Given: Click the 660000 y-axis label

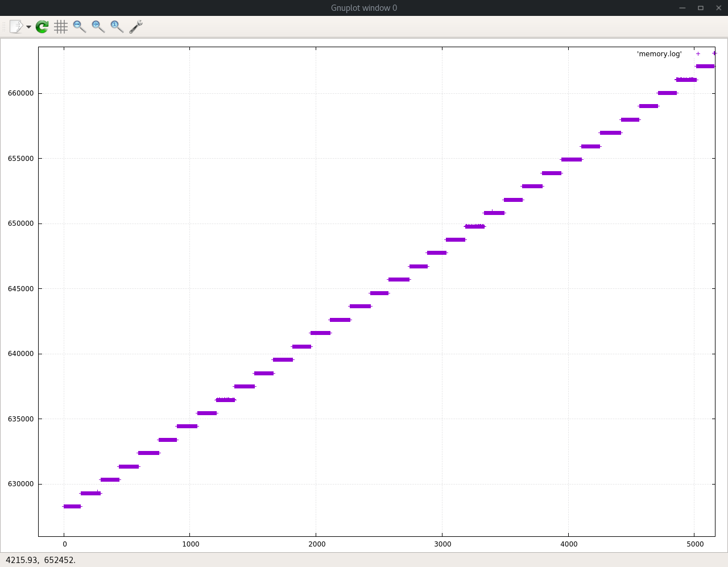Looking at the screenshot, I should pos(21,93).
